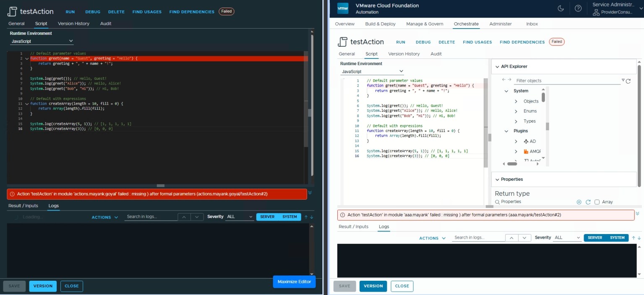Click FIND DEPENDENCIES for testAction
This screenshot has width=644, height=295.
tap(522, 42)
